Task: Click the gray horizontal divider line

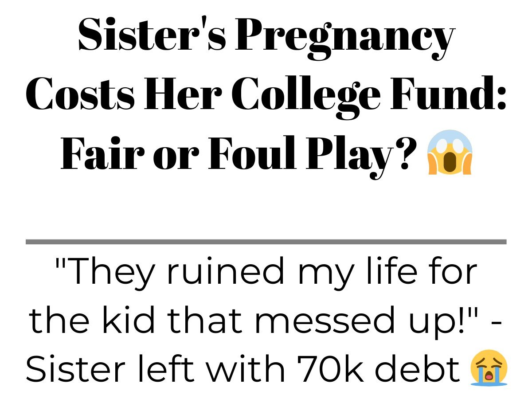Action: pyautogui.click(x=266, y=242)
